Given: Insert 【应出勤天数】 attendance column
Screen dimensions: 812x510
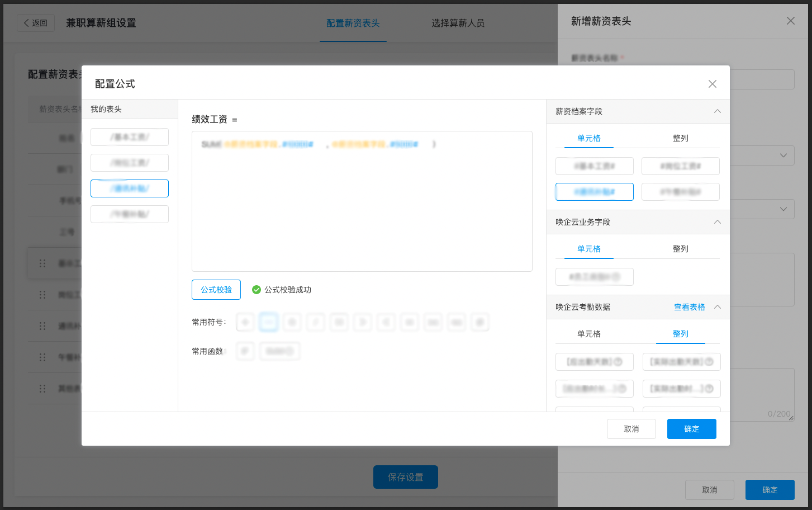Looking at the screenshot, I should tap(595, 362).
